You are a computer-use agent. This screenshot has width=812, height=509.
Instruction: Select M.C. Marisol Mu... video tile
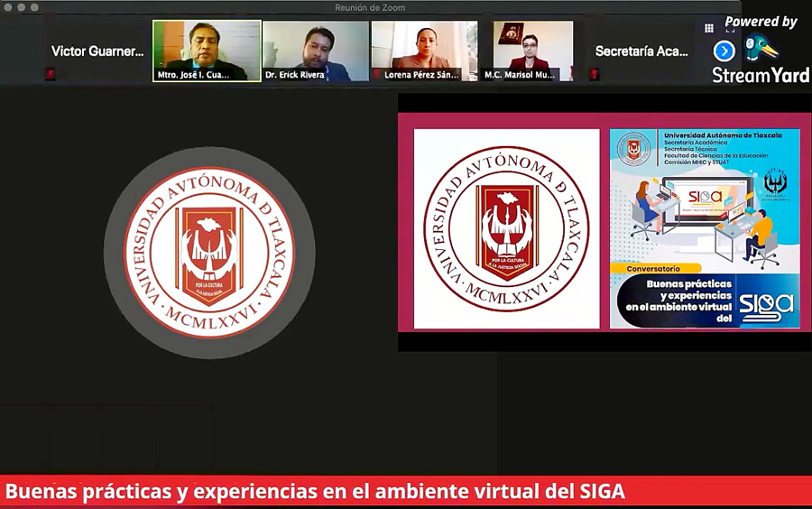coord(533,51)
